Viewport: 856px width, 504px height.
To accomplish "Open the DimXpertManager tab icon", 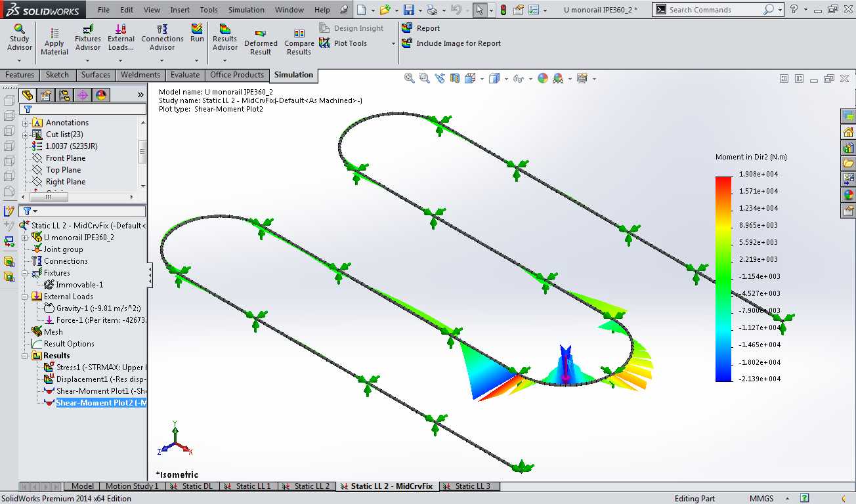I will pos(83,95).
